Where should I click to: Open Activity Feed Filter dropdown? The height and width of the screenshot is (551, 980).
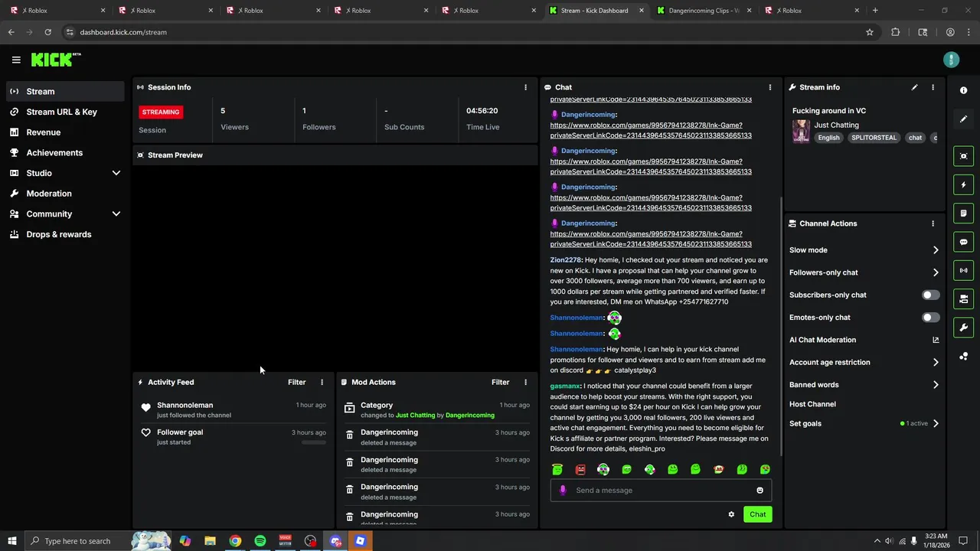[x=296, y=382]
